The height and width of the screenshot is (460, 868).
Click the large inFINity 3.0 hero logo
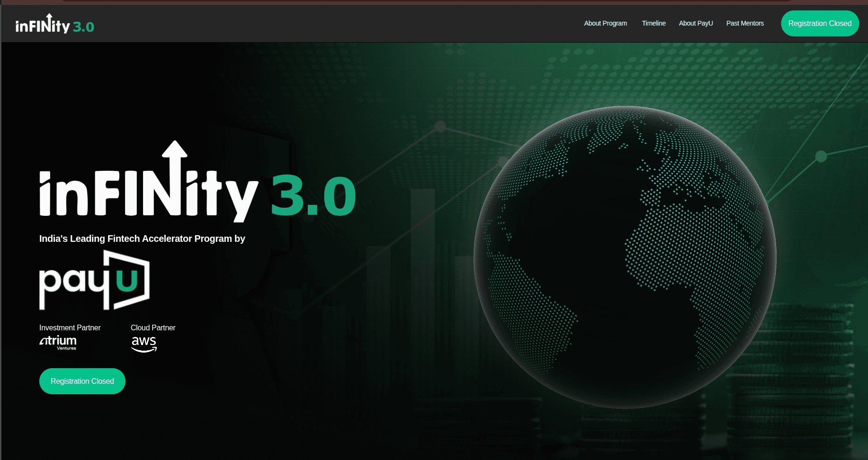[x=197, y=181]
